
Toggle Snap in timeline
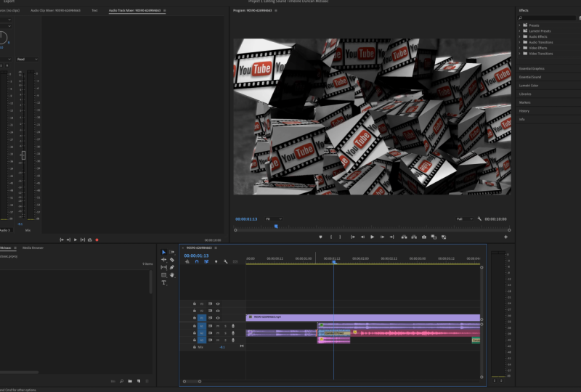pyautogui.click(x=197, y=261)
